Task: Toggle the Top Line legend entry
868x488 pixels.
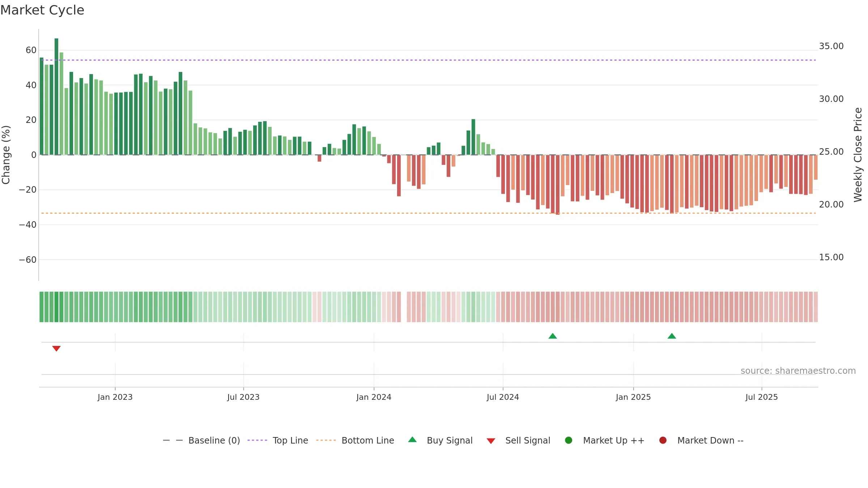Action: pos(278,440)
